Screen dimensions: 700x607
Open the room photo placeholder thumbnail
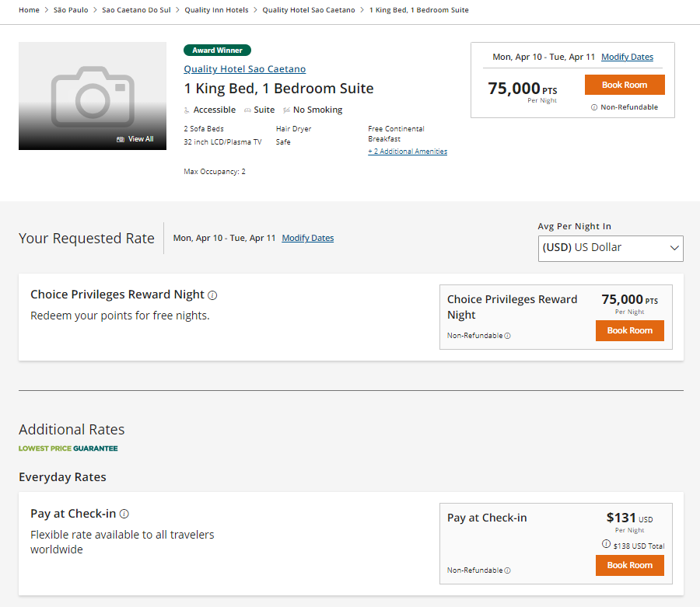coord(93,96)
